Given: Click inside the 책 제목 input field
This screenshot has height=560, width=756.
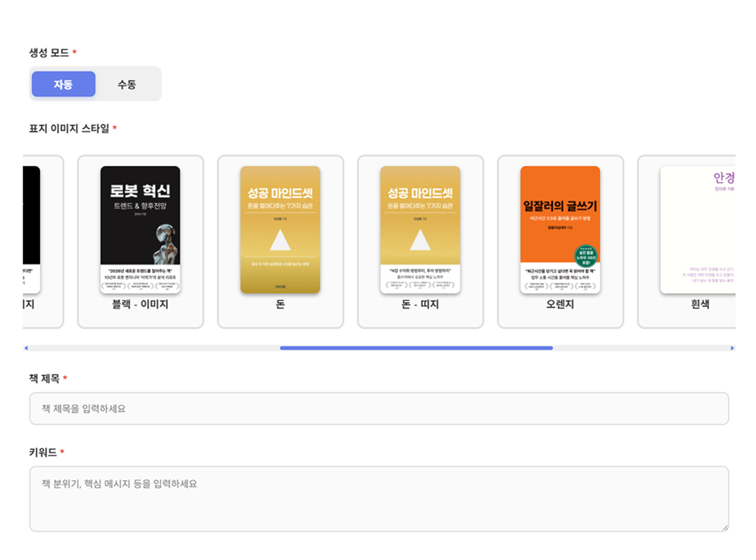Looking at the screenshot, I should point(378,408).
